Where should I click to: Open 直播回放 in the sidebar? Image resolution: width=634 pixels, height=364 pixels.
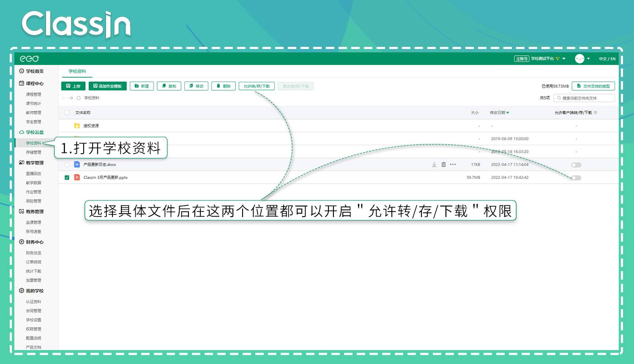[33, 174]
